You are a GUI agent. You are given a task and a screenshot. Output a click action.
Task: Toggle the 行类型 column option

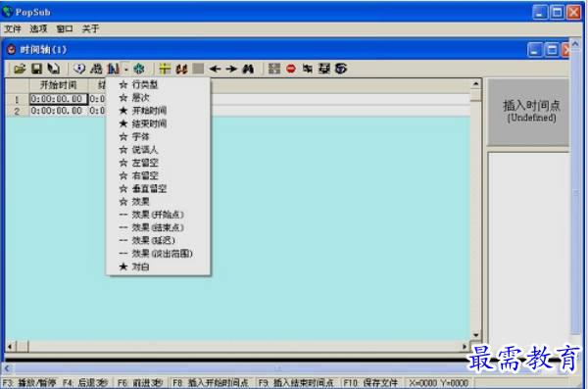[158, 85]
